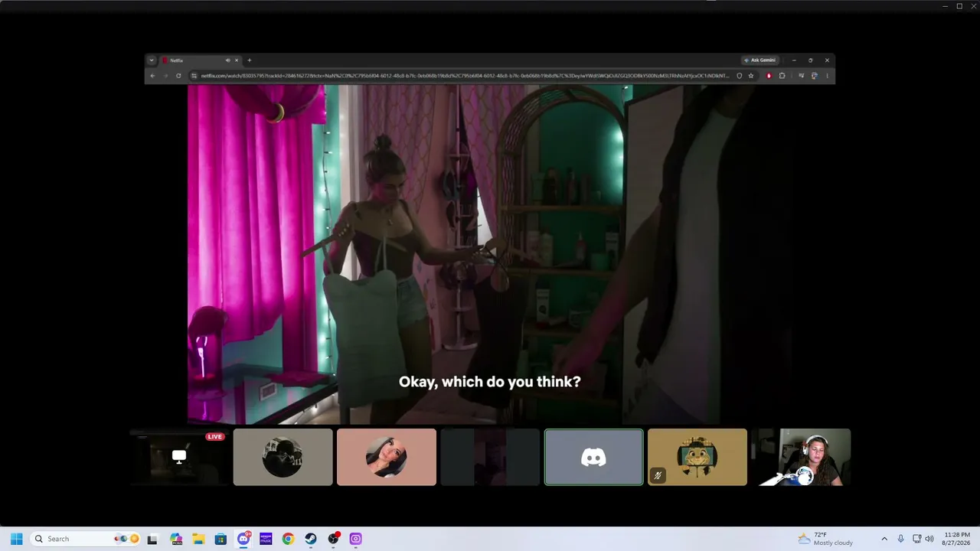Select the live screen share tile
Image resolution: width=980 pixels, height=551 pixels.
click(179, 457)
